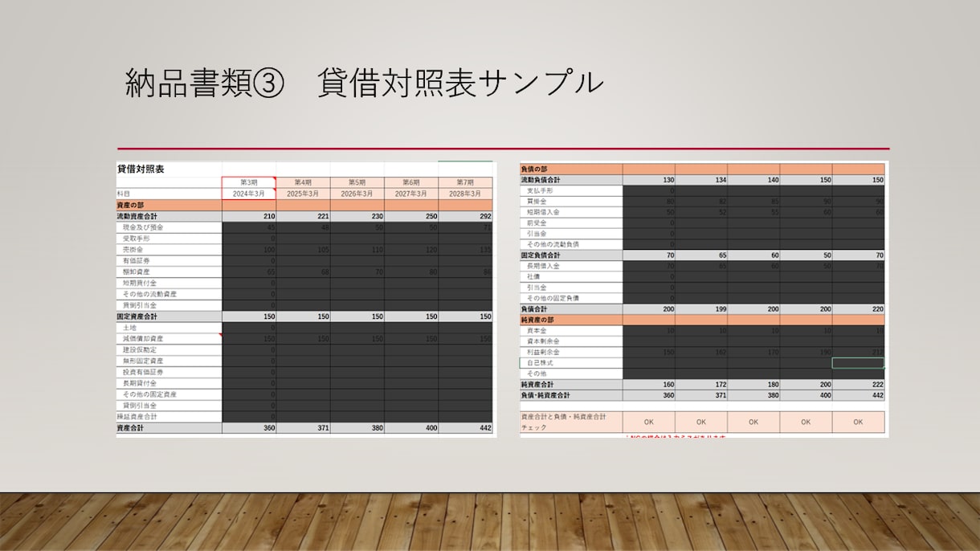
Task: Select the 資産合計と負債・純資産合計 チェック label
Action: [x=571, y=422]
